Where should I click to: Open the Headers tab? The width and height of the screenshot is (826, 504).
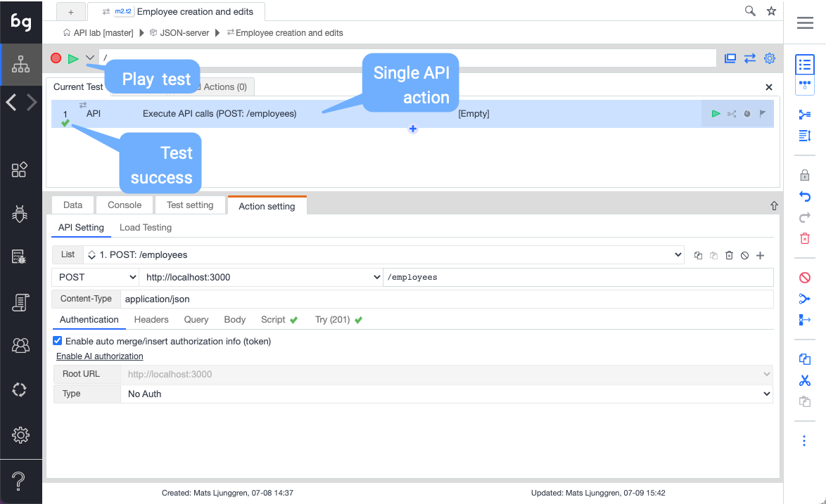[151, 320]
